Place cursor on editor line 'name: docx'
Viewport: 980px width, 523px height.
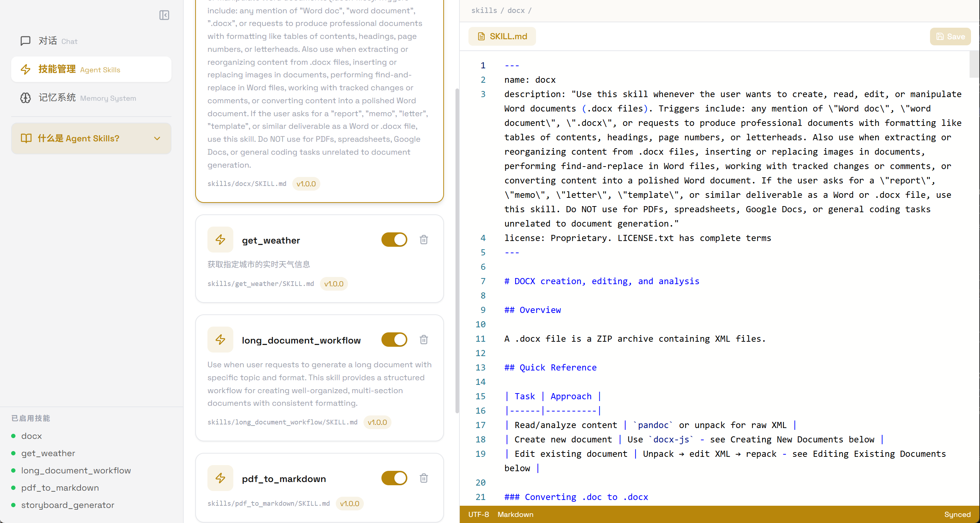click(x=530, y=79)
